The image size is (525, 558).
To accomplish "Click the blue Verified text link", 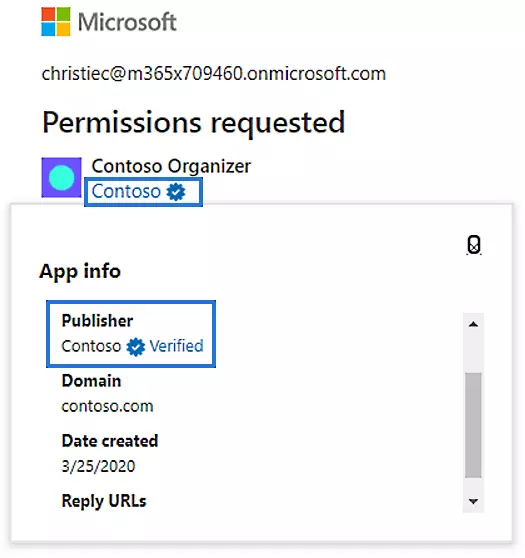I will coord(176,346).
